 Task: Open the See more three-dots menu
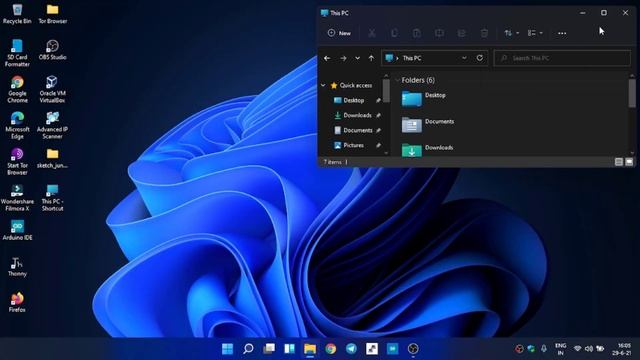tap(562, 33)
